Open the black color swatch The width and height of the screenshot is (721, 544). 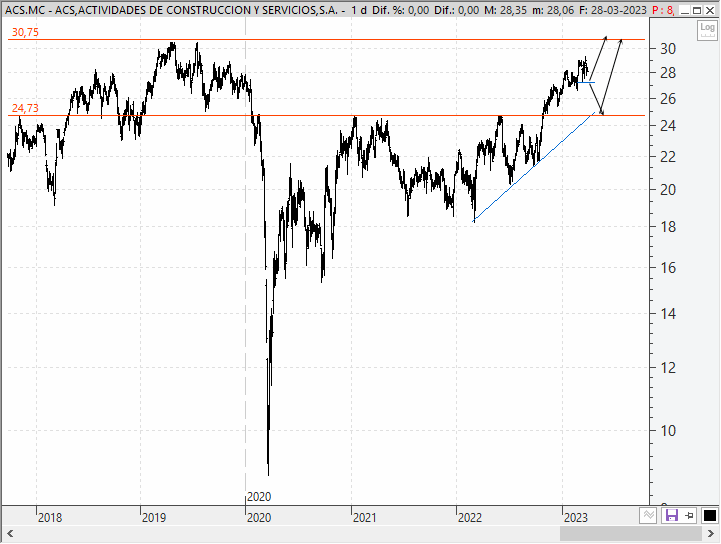click(x=710, y=515)
